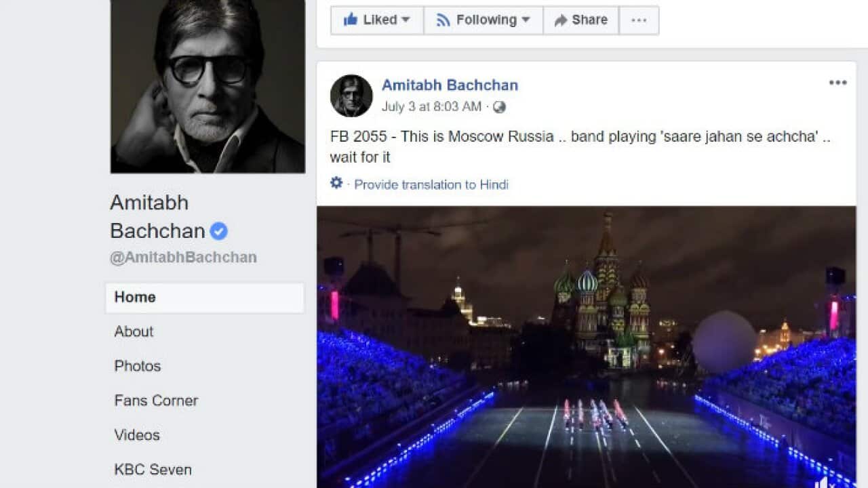Click the small post author avatar
This screenshot has height=488, width=868.
351,96
